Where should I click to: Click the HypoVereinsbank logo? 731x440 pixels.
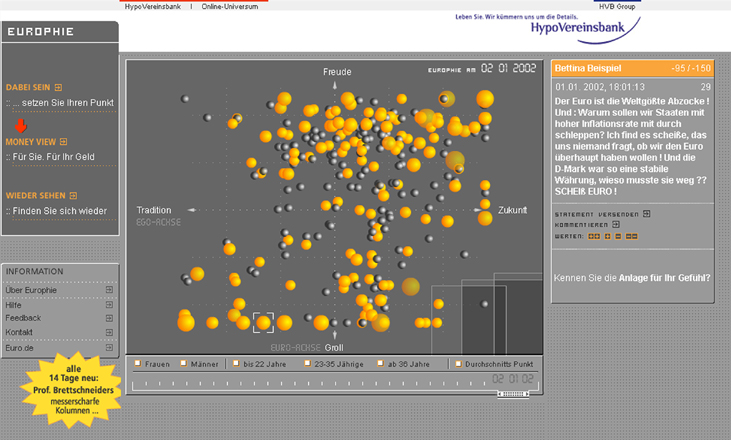point(586,29)
